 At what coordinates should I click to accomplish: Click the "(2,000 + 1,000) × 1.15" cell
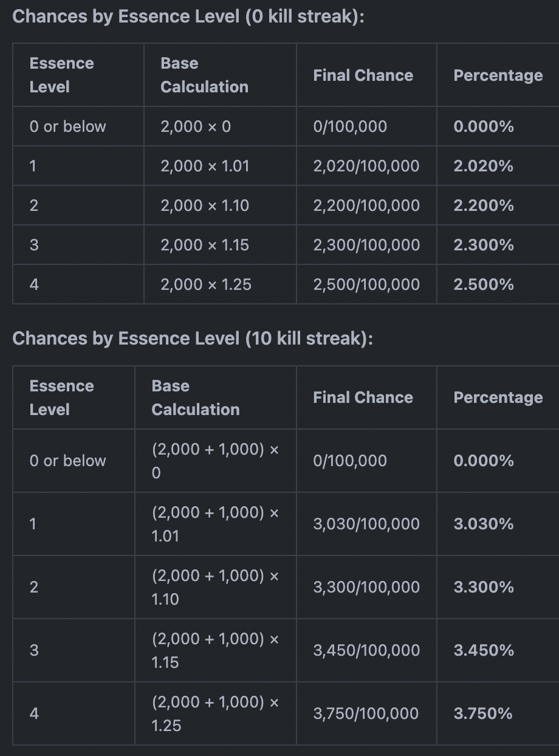tap(214, 650)
